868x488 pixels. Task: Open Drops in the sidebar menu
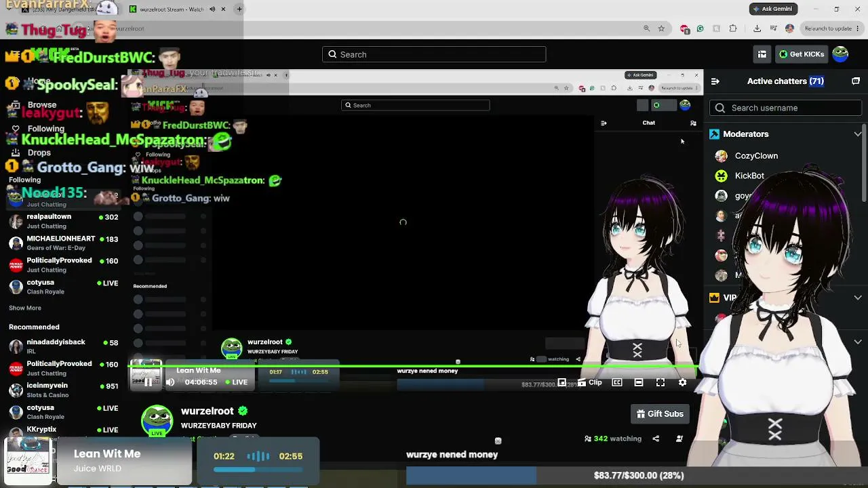[x=39, y=152]
